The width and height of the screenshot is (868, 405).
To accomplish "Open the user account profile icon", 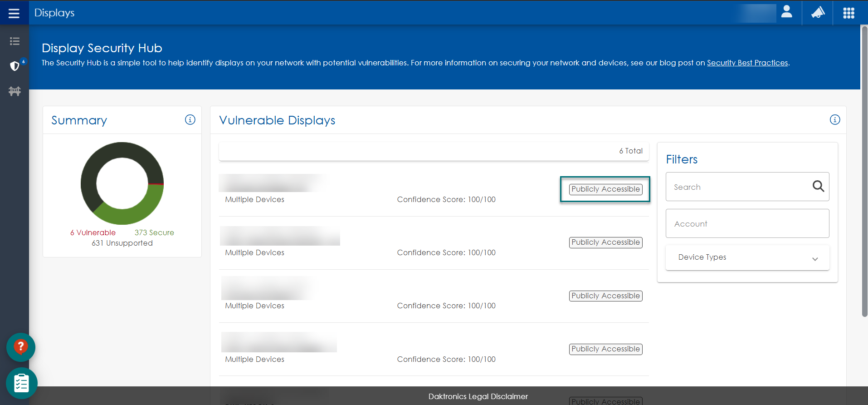I will coord(786,12).
